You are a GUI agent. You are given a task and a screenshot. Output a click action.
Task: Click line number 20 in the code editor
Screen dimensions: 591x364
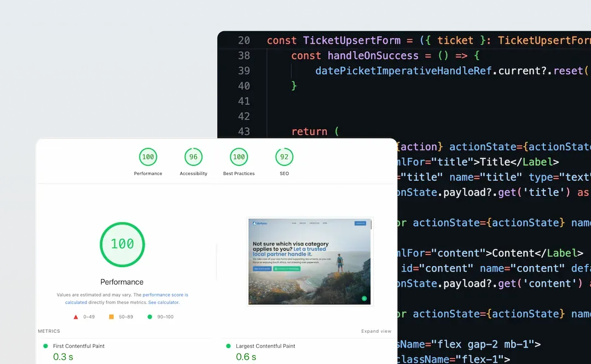244,41
